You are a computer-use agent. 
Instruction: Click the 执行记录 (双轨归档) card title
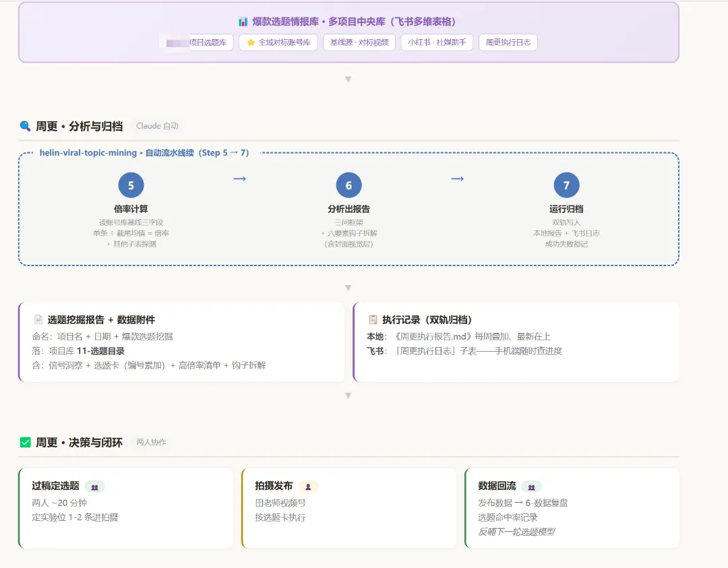tap(427, 320)
